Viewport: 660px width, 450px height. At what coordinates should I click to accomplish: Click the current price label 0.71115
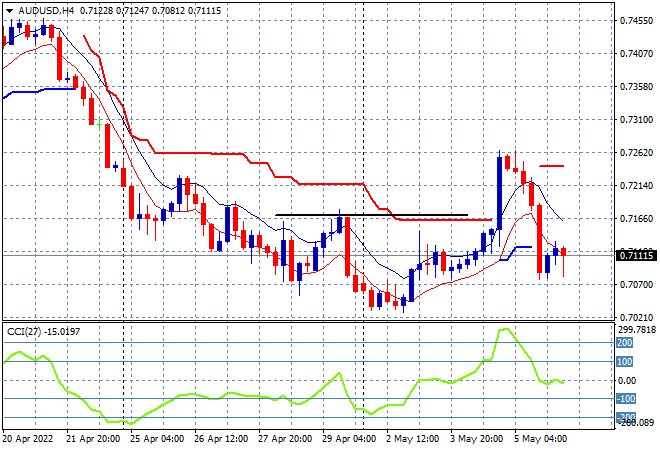coord(636,256)
